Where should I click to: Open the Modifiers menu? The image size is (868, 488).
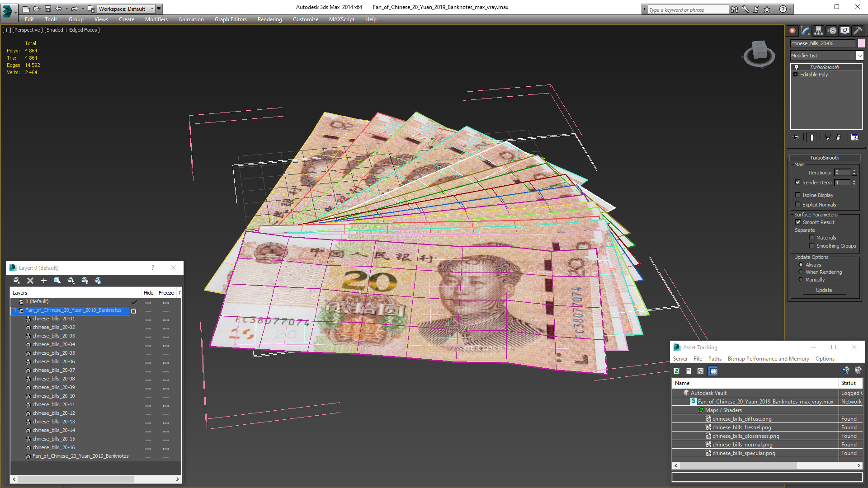click(156, 19)
